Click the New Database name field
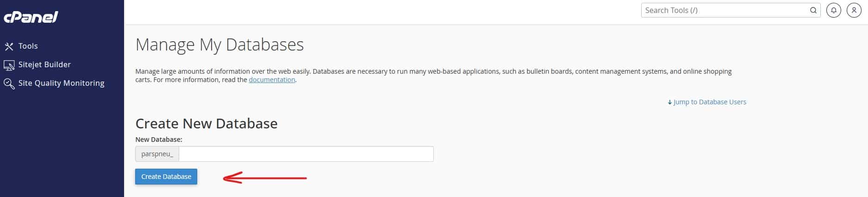 [x=306, y=154]
